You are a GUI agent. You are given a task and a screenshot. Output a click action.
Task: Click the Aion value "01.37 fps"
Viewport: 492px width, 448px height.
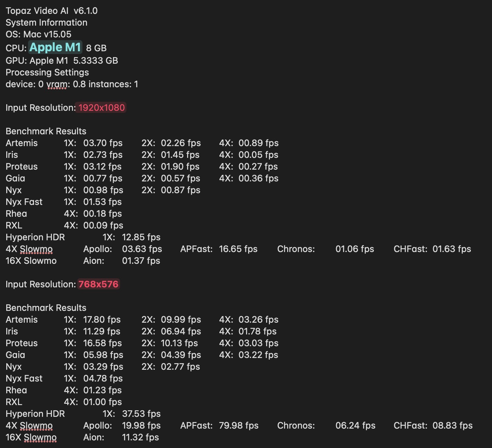(141, 261)
